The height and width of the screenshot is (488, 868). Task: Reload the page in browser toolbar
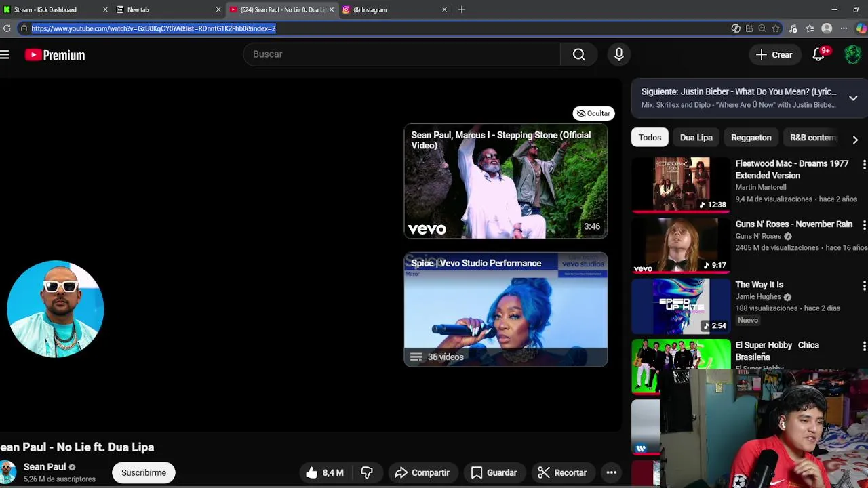(7, 28)
